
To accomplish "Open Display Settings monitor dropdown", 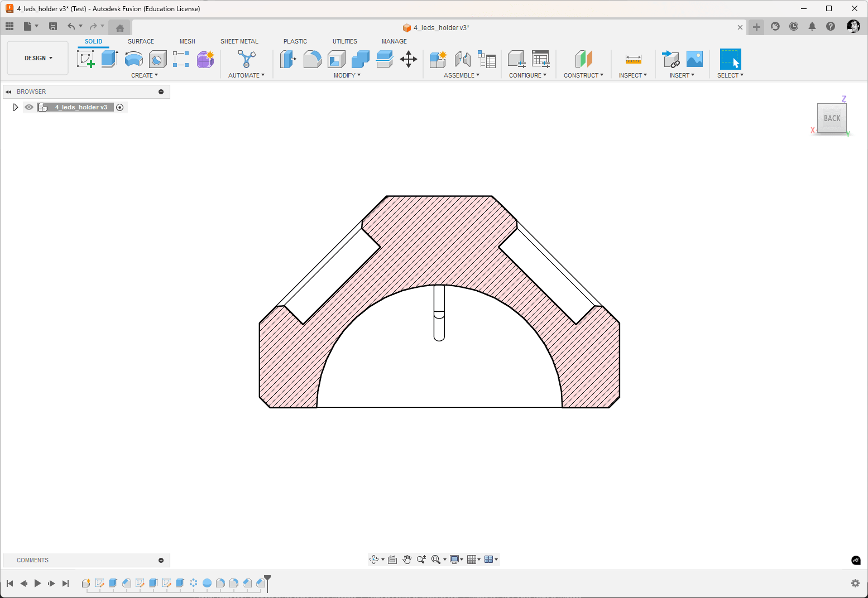I will [457, 560].
